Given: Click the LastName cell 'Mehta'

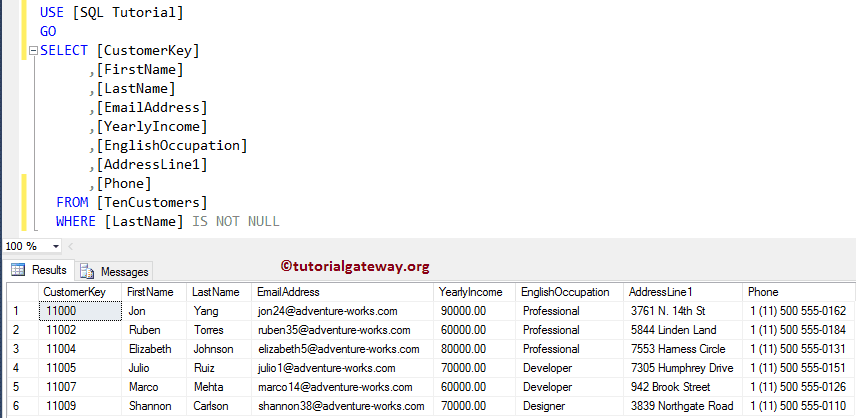Looking at the screenshot, I should [x=219, y=387].
